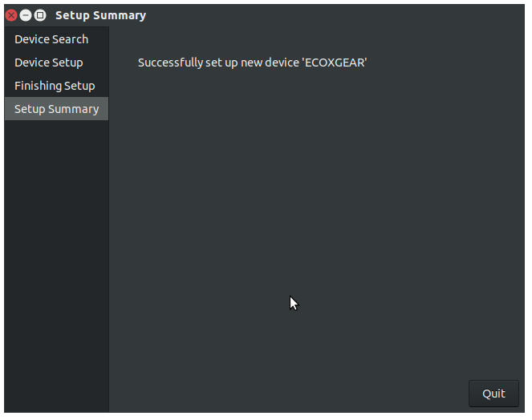Click the square icon in title bar
The width and height of the screenshot is (532, 420).
tap(40, 15)
